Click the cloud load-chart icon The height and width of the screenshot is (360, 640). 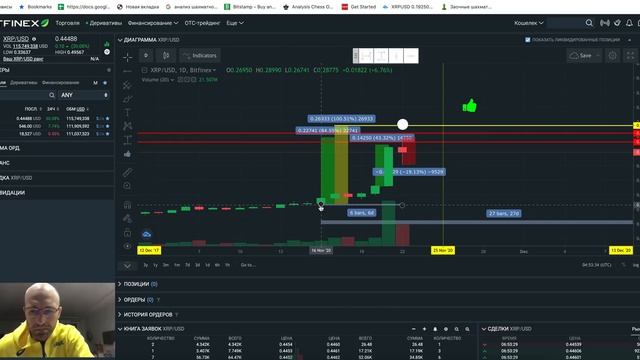click(x=147, y=234)
